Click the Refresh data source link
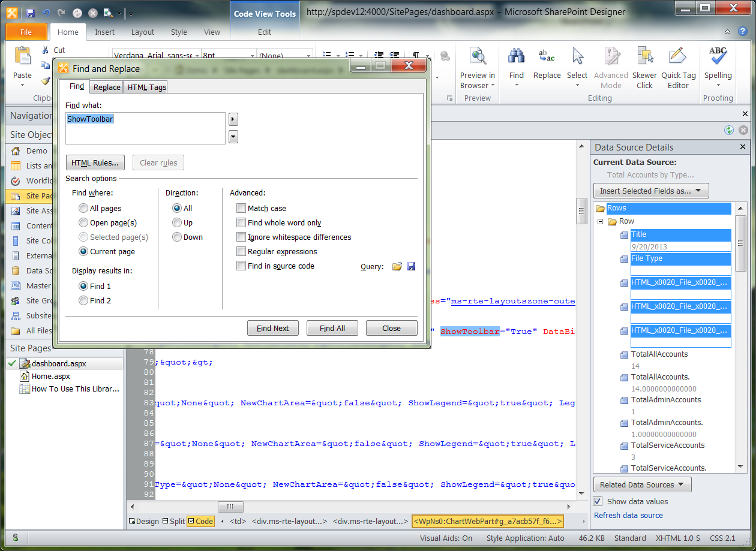Viewport: 756px width, 551px height. coord(628,516)
